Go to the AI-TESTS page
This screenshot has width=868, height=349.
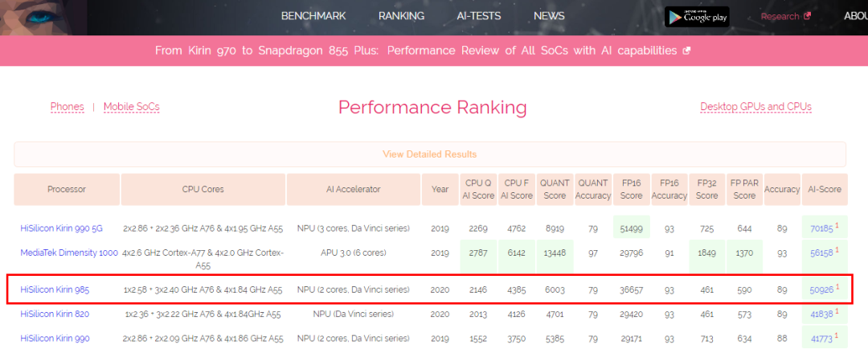point(479,16)
